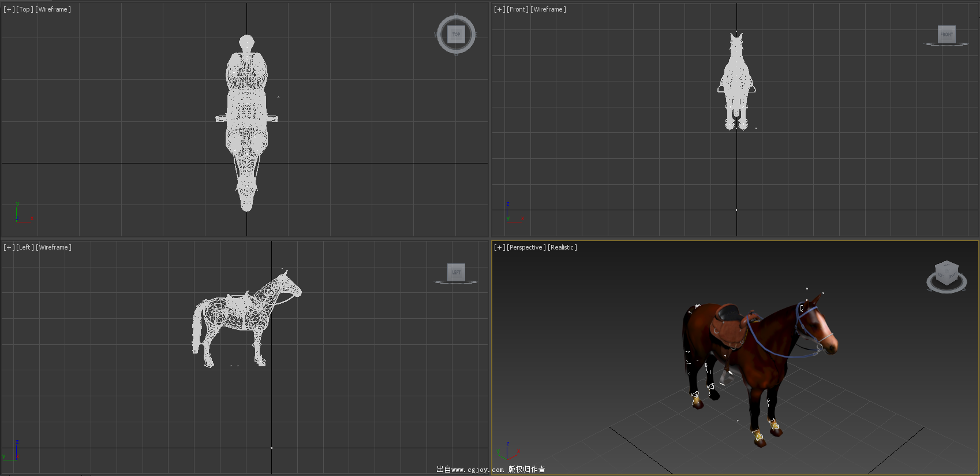Open the [+] menu in Perspective viewport
The image size is (980, 476).
pyautogui.click(x=500, y=247)
